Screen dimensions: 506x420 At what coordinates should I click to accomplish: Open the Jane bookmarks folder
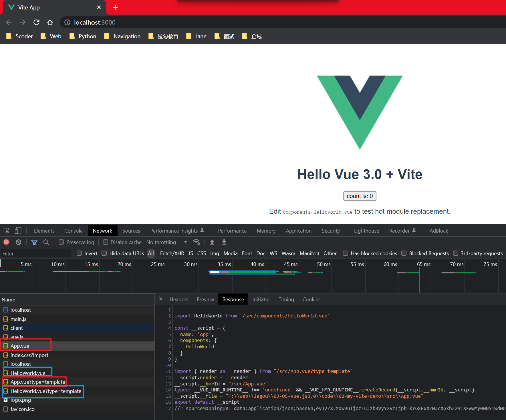pos(196,36)
